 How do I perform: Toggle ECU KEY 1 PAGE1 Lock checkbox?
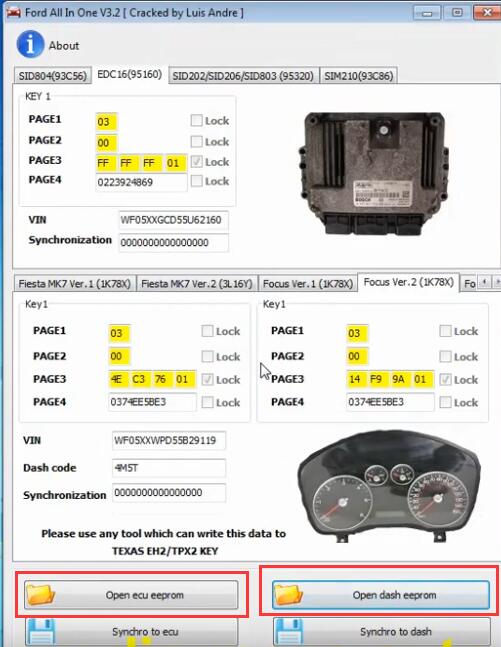click(196, 120)
